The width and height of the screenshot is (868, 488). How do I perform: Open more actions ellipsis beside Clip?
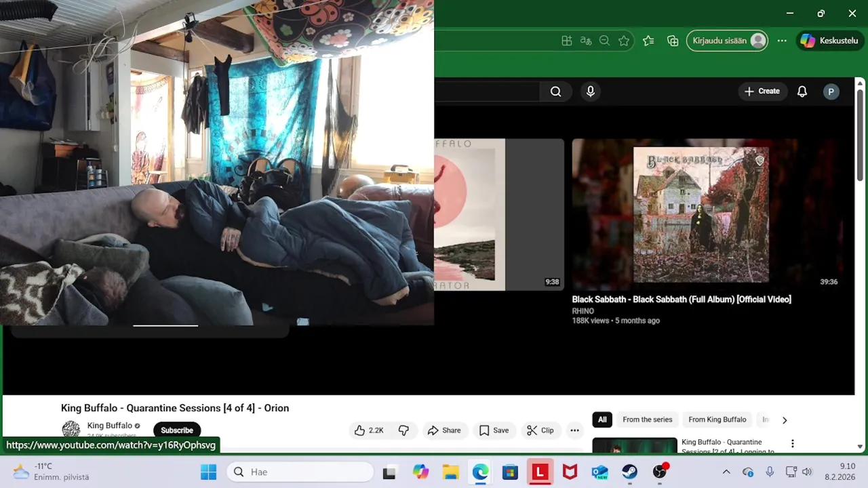574,430
